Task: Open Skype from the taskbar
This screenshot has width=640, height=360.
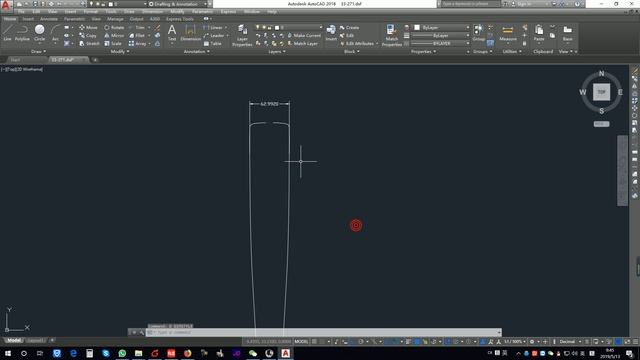Action: 106,353
